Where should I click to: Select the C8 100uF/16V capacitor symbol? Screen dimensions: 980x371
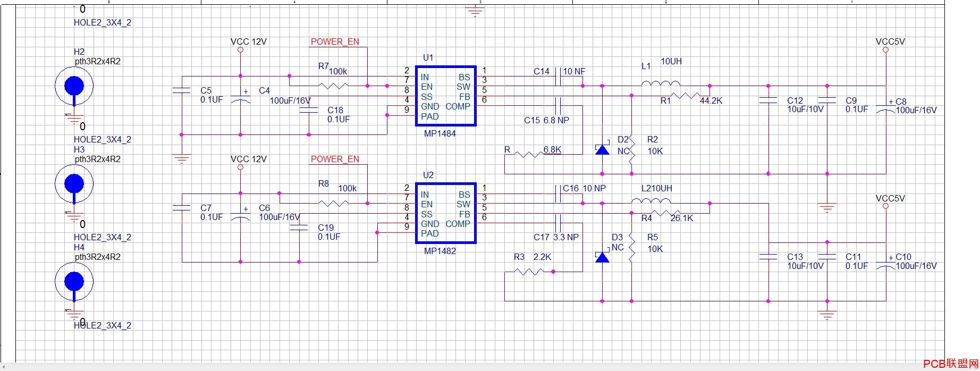pos(886,106)
